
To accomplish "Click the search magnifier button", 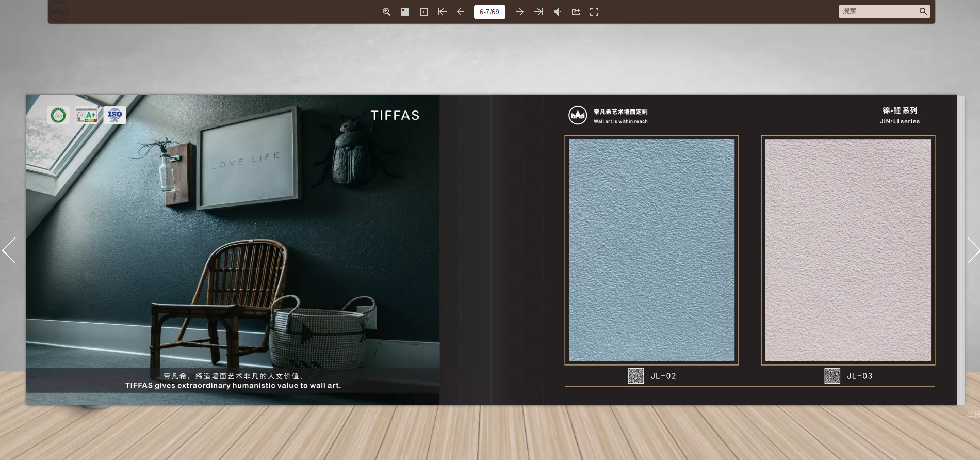I will [923, 11].
